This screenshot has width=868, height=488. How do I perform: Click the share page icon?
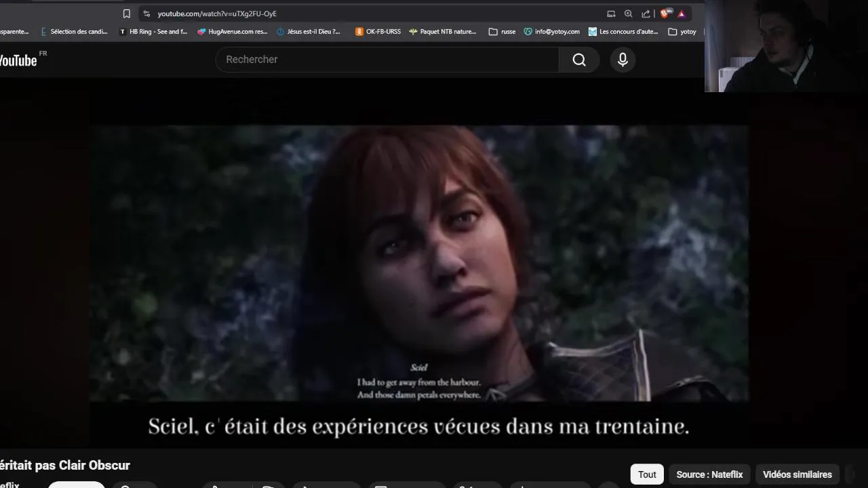pos(646,14)
